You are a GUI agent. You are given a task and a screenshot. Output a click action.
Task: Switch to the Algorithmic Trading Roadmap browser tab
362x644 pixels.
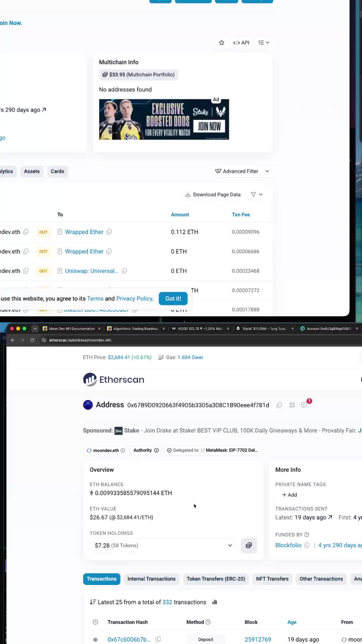(x=136, y=329)
